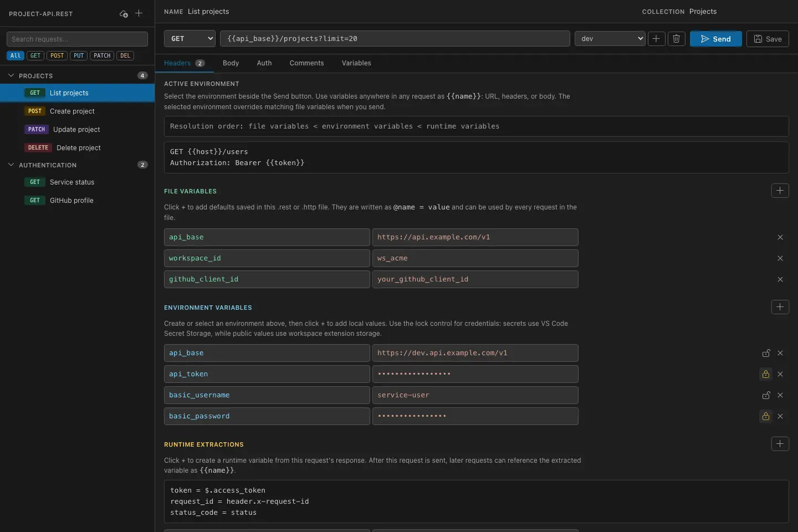Click the import cloud icon in sidebar header
798x532 pixels.
tap(124, 14)
